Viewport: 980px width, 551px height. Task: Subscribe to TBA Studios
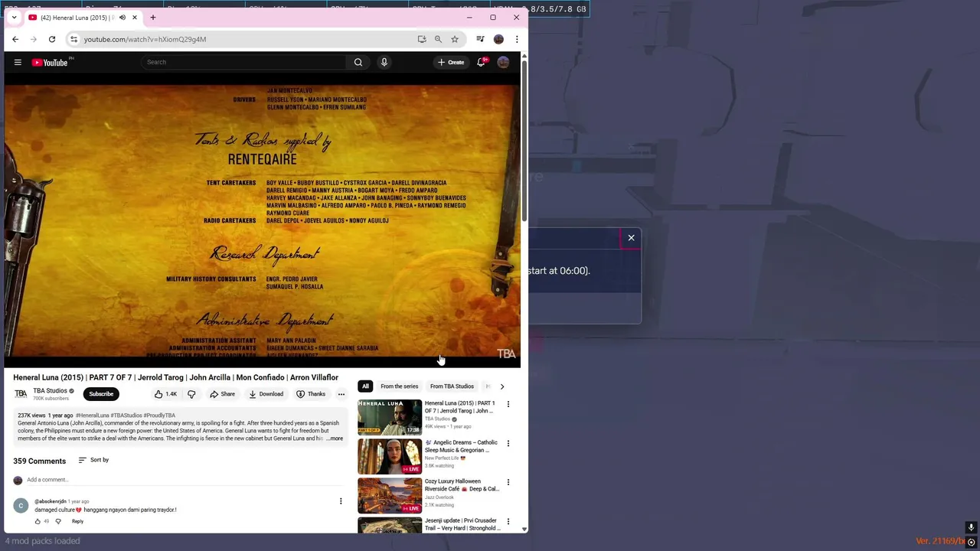[x=101, y=394]
